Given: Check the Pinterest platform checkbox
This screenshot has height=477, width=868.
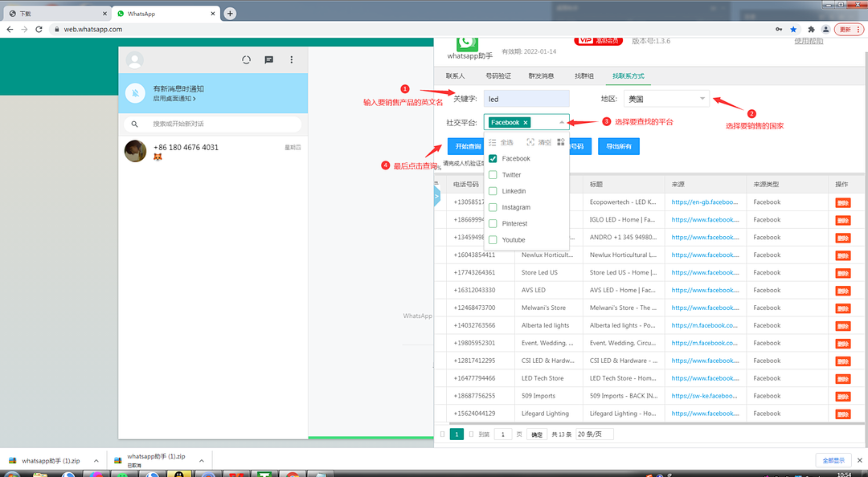Looking at the screenshot, I should (x=493, y=223).
